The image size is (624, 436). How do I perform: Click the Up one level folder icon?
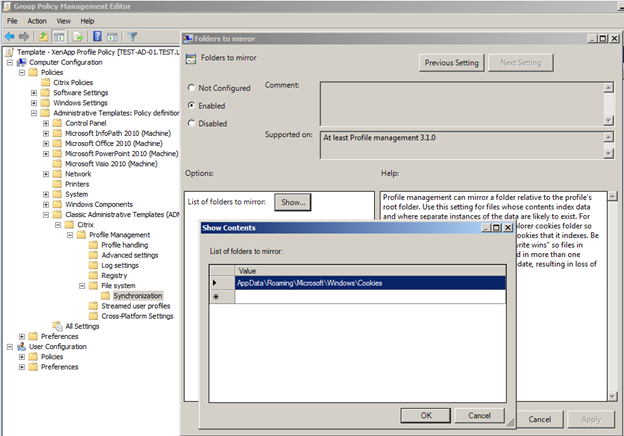(44, 37)
